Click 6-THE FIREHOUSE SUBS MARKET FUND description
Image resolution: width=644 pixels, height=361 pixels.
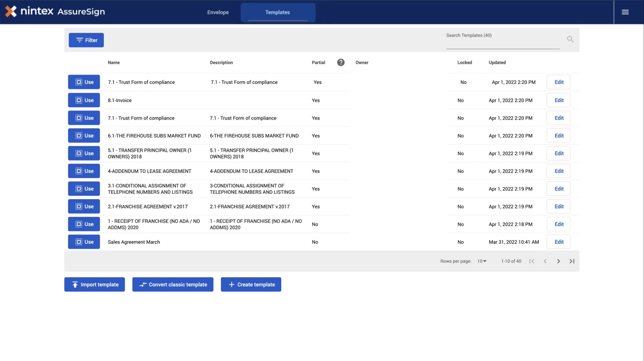point(254,136)
